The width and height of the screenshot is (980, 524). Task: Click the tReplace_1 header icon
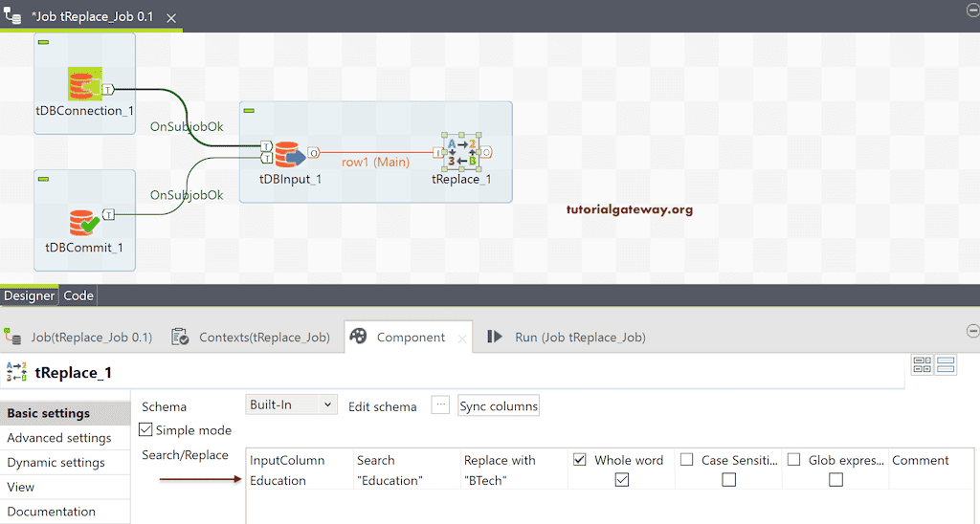click(x=16, y=372)
